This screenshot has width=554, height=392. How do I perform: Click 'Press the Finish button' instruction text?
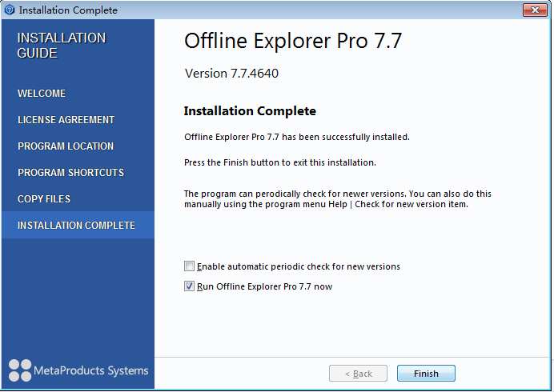pyautogui.click(x=280, y=162)
